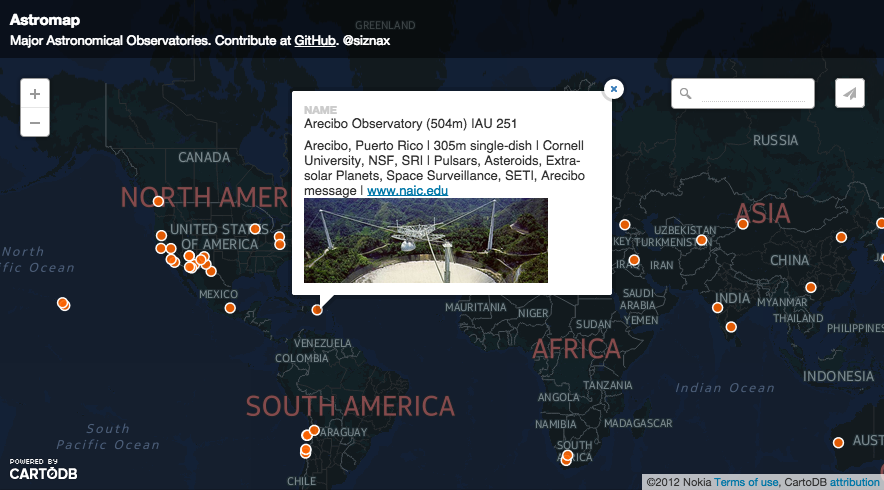Click the map search input field

[x=753, y=94]
